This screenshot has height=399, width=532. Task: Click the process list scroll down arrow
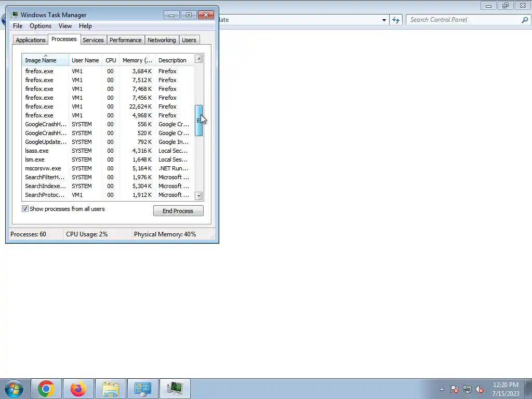click(x=199, y=196)
